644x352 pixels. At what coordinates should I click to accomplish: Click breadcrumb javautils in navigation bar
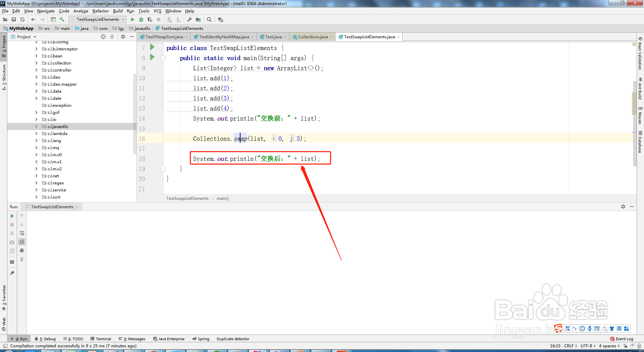(140, 28)
